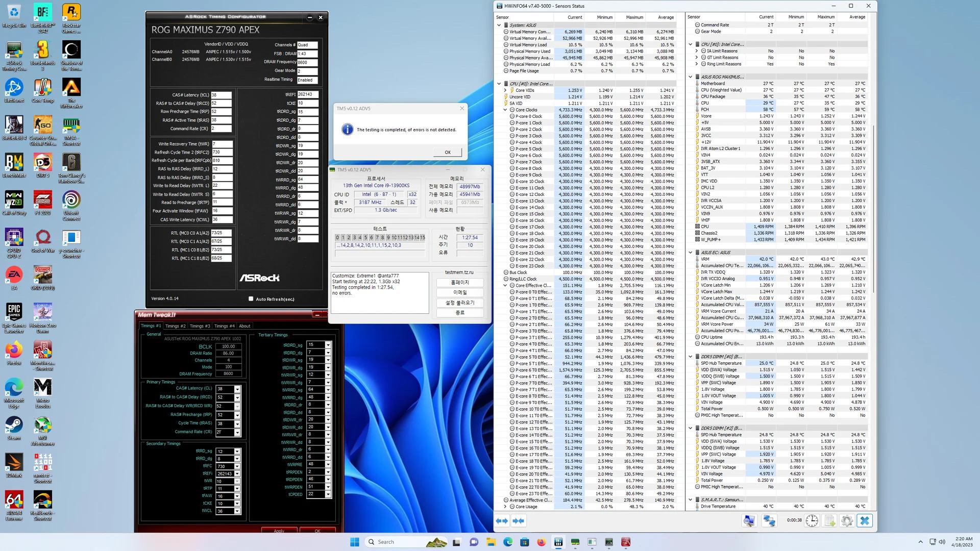Enable Auto Refresh checkbox in Timing Configurator
Screen dimensions: 980x551
point(251,299)
